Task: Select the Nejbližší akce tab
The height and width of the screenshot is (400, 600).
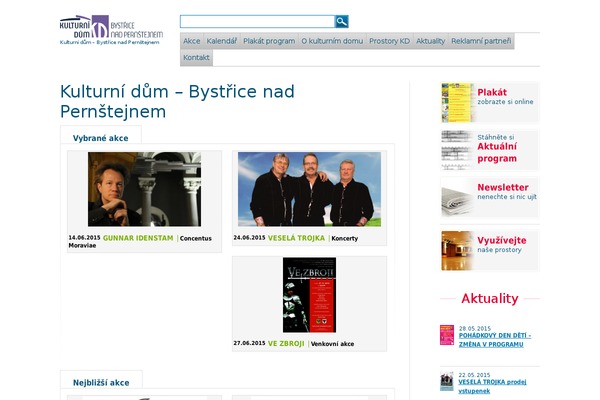Action: (x=101, y=383)
